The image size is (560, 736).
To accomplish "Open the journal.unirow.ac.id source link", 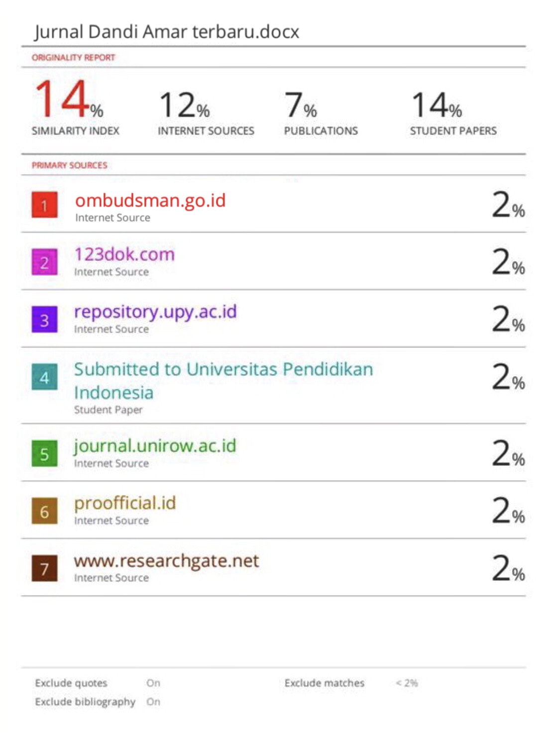I will pyautogui.click(x=155, y=445).
